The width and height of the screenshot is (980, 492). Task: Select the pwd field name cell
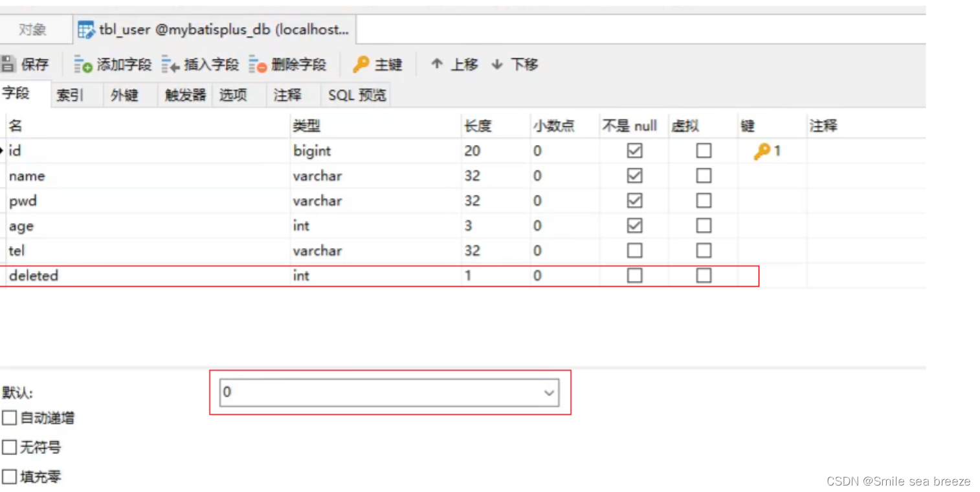(148, 201)
